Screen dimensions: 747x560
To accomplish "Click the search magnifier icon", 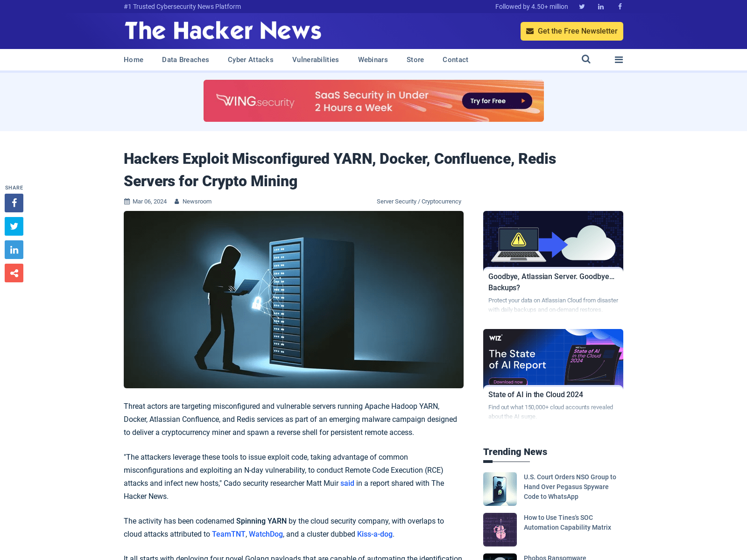I will click(x=586, y=59).
